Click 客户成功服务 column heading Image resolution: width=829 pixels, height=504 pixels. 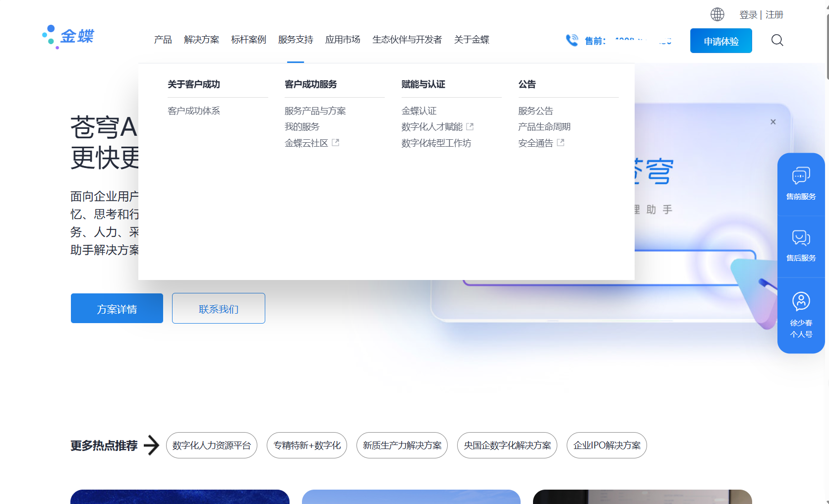(x=311, y=84)
